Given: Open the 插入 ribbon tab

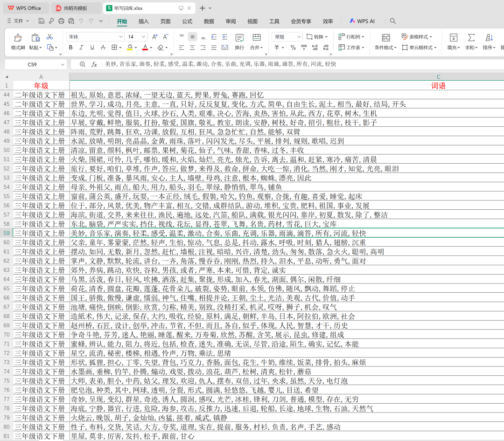Looking at the screenshot, I should (x=143, y=21).
